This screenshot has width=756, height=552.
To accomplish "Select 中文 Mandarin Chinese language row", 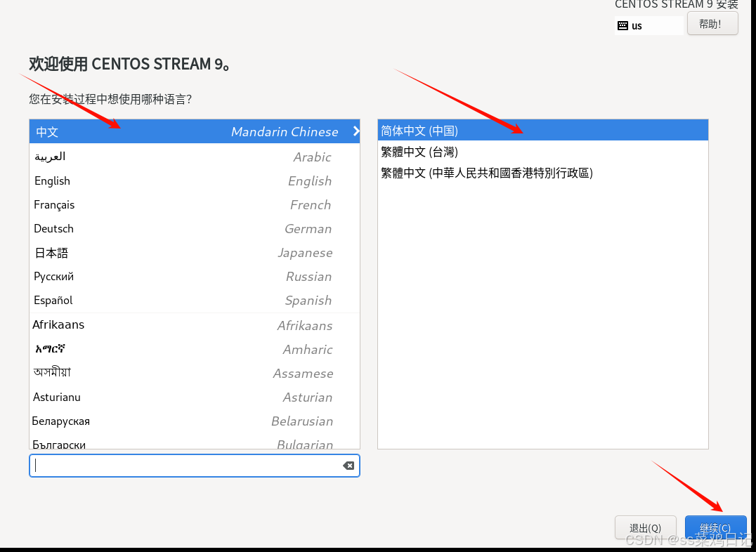I will [x=195, y=131].
